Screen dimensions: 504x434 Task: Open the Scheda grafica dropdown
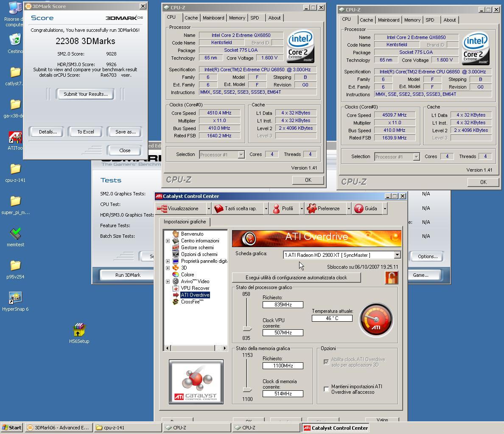397,255
